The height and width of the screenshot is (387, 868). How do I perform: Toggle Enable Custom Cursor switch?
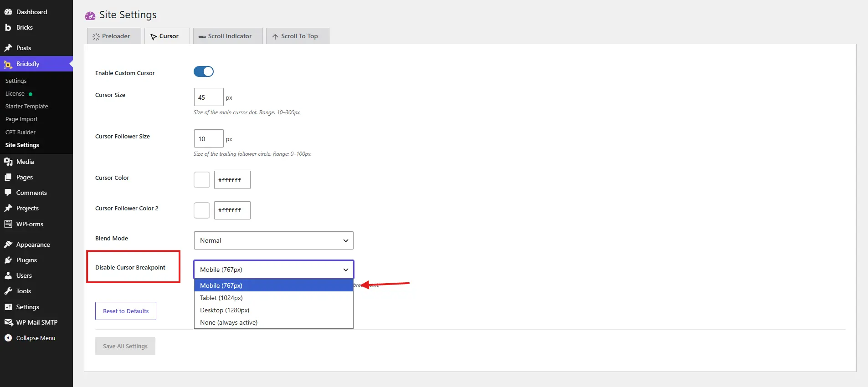click(204, 71)
